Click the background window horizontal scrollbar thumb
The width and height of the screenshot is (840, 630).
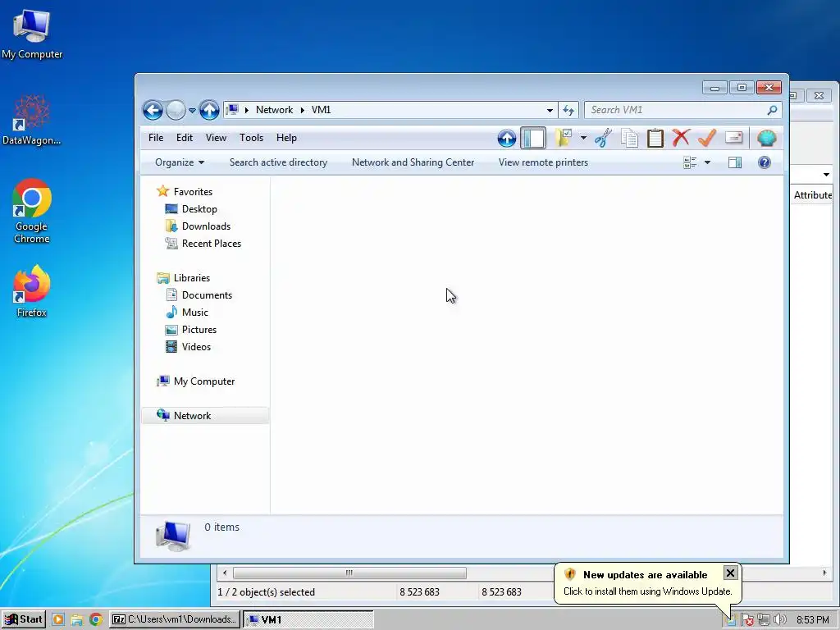[x=349, y=573]
